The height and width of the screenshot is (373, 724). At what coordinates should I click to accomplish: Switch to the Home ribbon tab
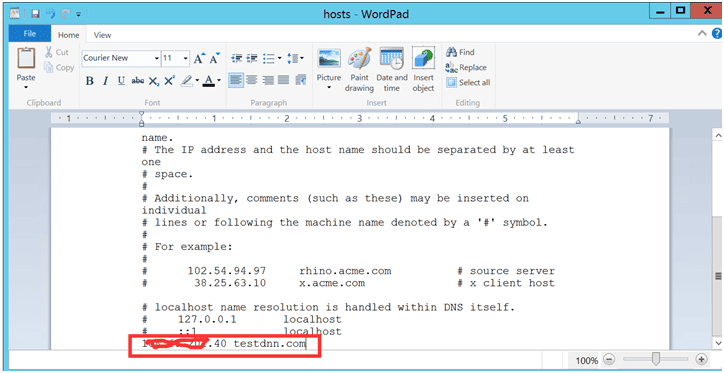(x=68, y=35)
